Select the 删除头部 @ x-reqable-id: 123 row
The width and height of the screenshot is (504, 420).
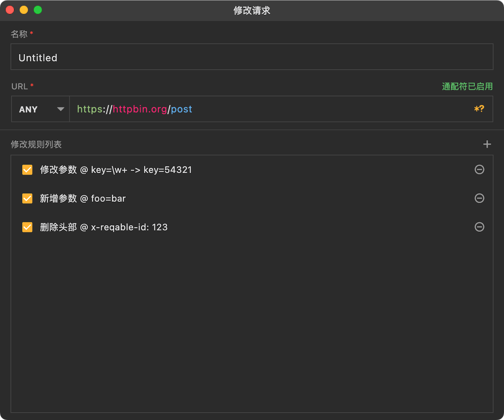click(252, 227)
